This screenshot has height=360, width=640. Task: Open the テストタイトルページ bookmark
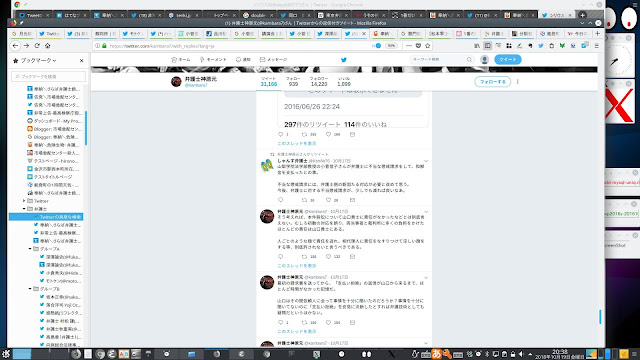50,177
